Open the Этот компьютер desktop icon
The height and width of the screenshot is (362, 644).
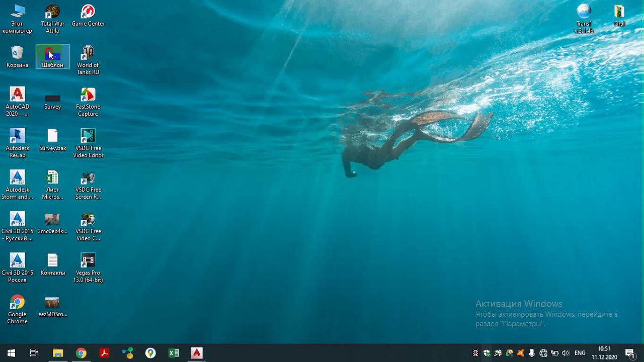17,19
